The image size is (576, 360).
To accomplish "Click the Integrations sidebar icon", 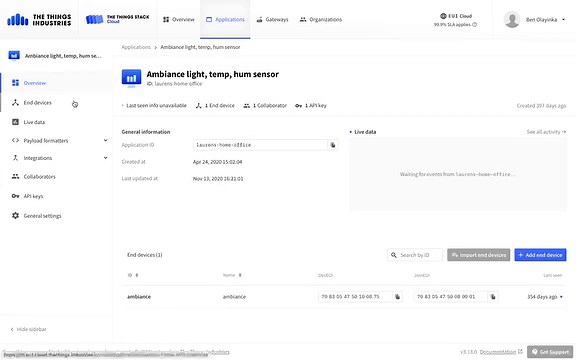I will 15,158.
